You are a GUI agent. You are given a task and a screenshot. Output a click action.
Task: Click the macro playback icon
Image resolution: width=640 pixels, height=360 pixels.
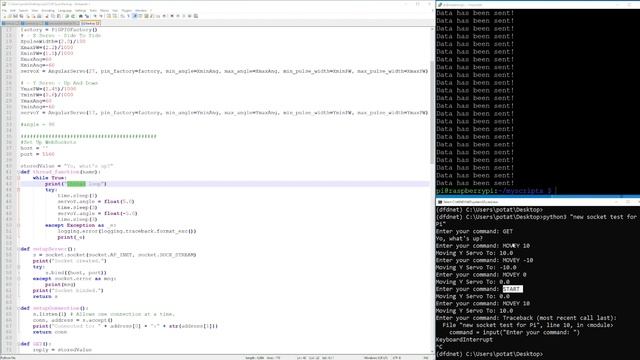[x=184, y=16]
